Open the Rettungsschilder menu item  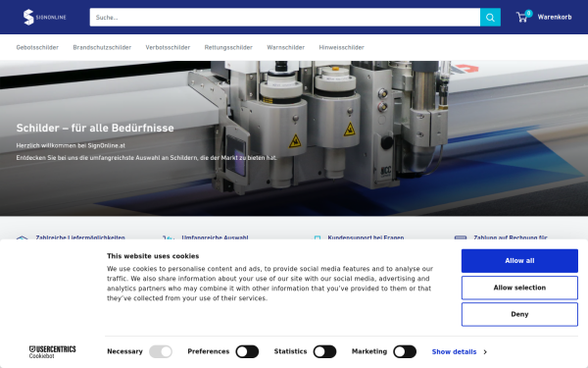(228, 47)
